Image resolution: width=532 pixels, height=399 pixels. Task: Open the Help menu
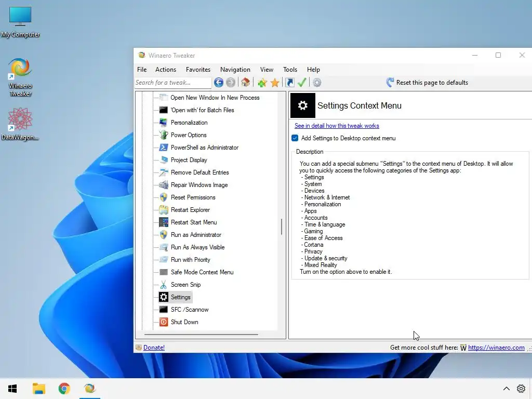313,70
